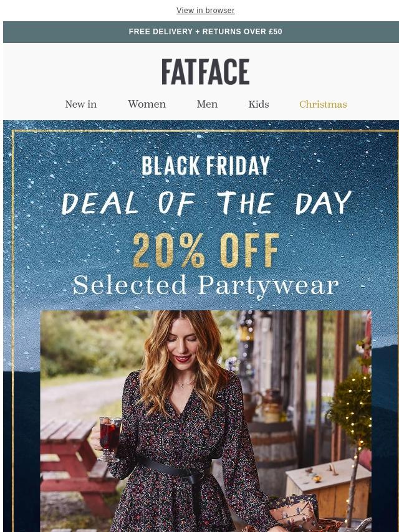Open the View in browser link
399x532 pixels.
pyautogui.click(x=206, y=11)
